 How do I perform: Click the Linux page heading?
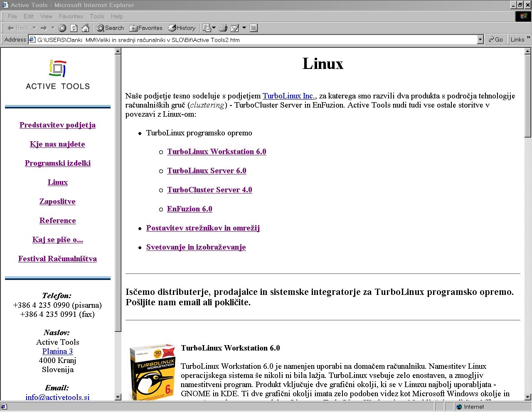[323, 64]
